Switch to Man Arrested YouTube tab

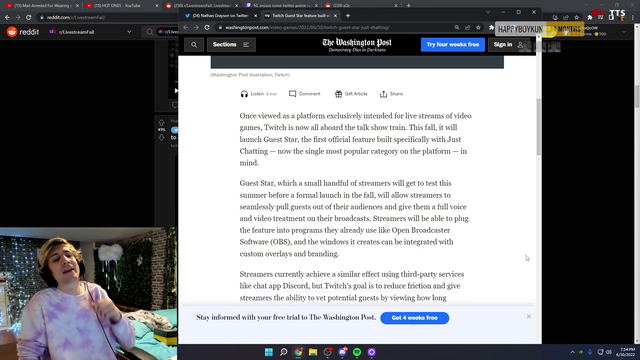click(x=42, y=6)
